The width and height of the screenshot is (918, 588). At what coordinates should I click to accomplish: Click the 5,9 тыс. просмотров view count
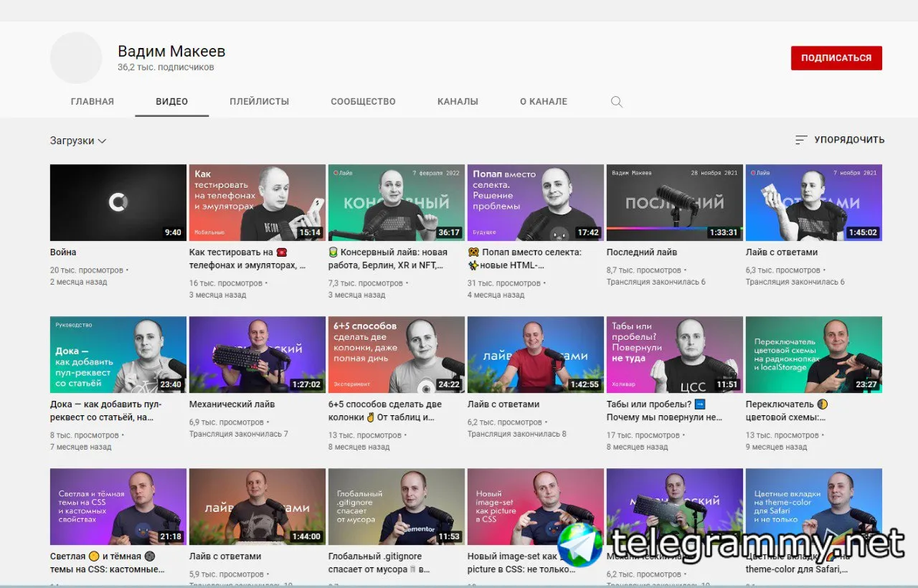click(227, 574)
